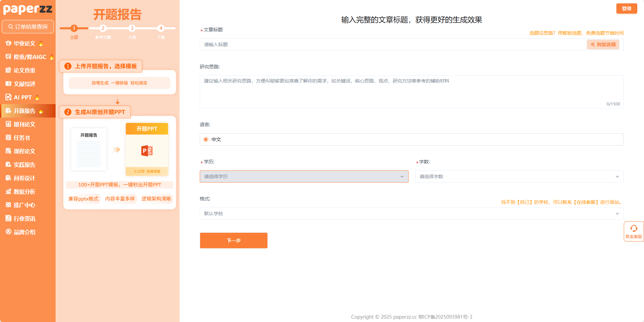644x322 pixels.
Task: Go to 问卷设计 in the sidebar
Action: [24, 178]
